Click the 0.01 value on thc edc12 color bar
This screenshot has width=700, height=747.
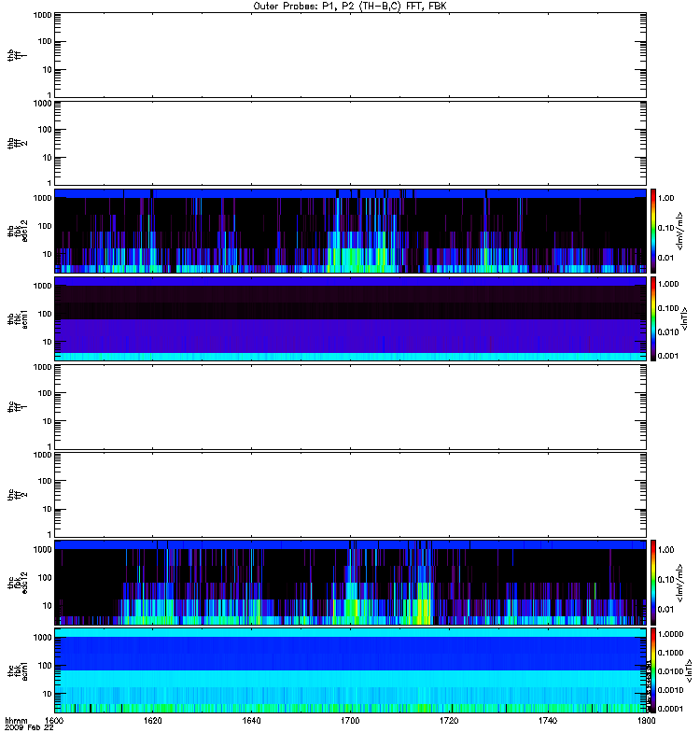pyautogui.click(x=666, y=610)
